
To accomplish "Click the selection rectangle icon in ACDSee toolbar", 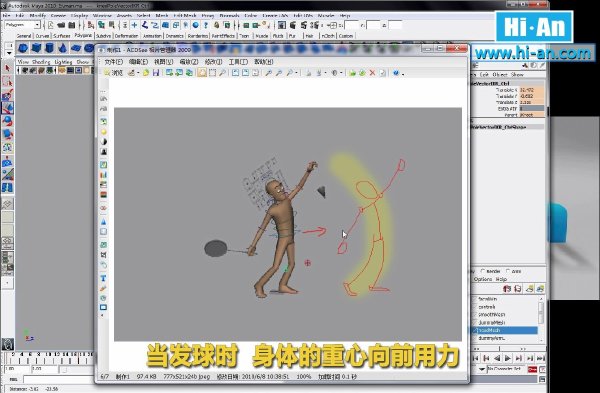I will 212,73.
